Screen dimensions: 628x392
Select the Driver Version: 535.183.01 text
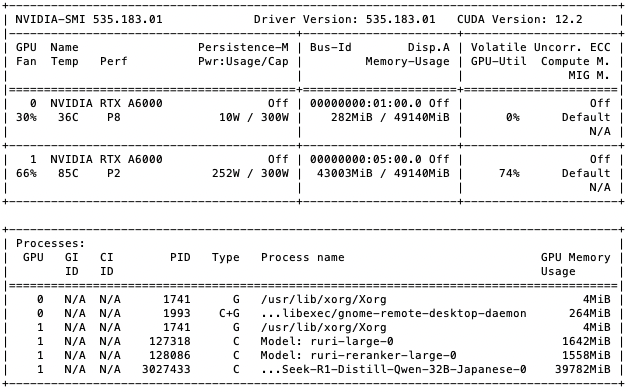(344, 19)
